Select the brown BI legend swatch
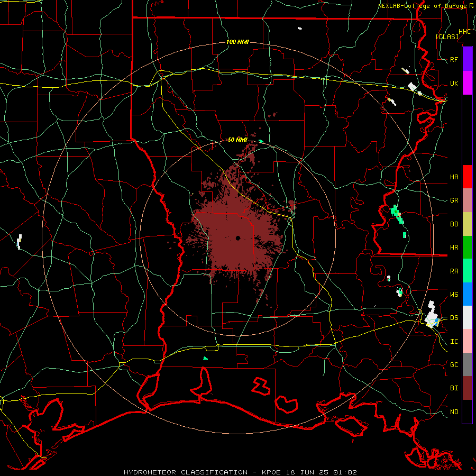The width and height of the screenshot is (476, 476). (x=467, y=388)
